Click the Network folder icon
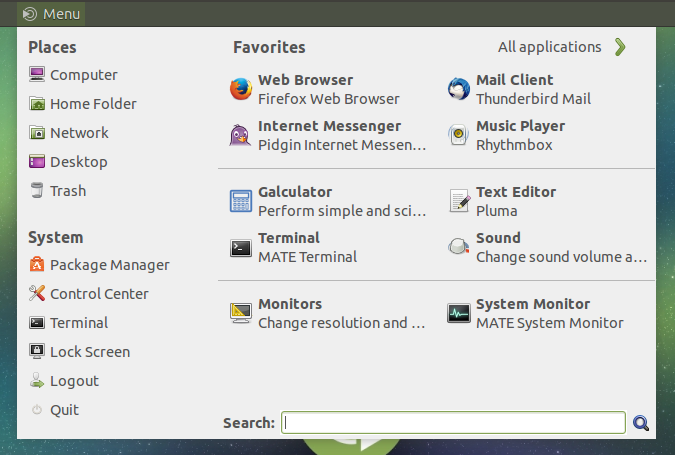675x455 pixels. [37, 133]
